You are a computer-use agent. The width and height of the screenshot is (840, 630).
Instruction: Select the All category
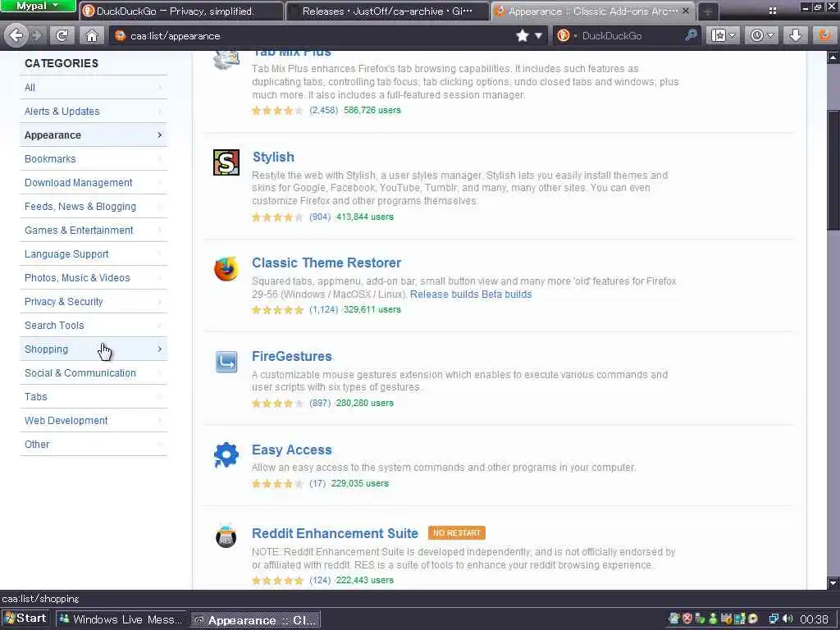[94, 87]
